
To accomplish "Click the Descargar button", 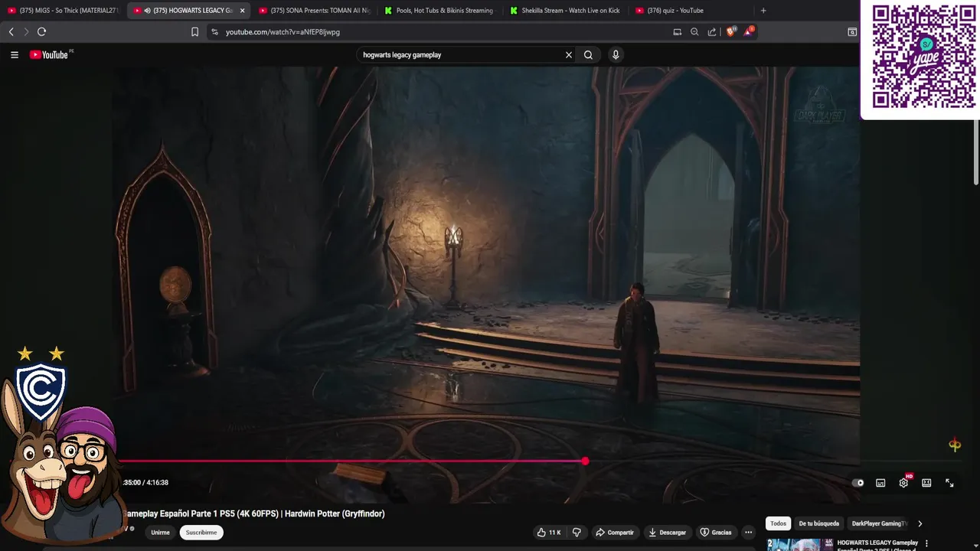I will click(667, 533).
